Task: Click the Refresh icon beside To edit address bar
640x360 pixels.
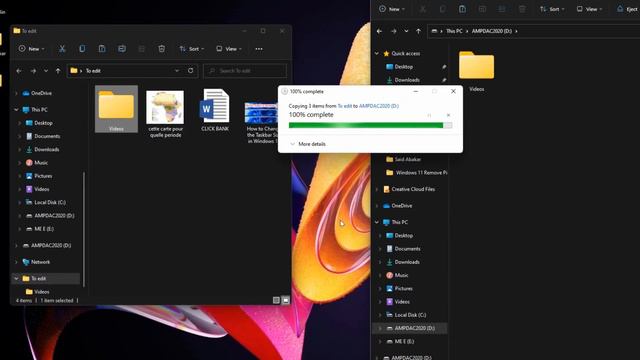Action: 191,71
